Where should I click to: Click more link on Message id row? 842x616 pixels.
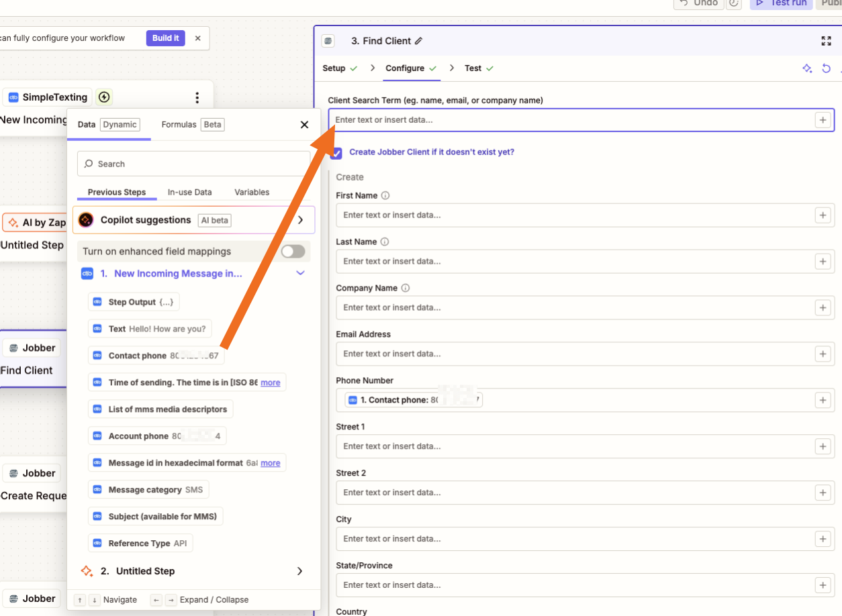[271, 464]
